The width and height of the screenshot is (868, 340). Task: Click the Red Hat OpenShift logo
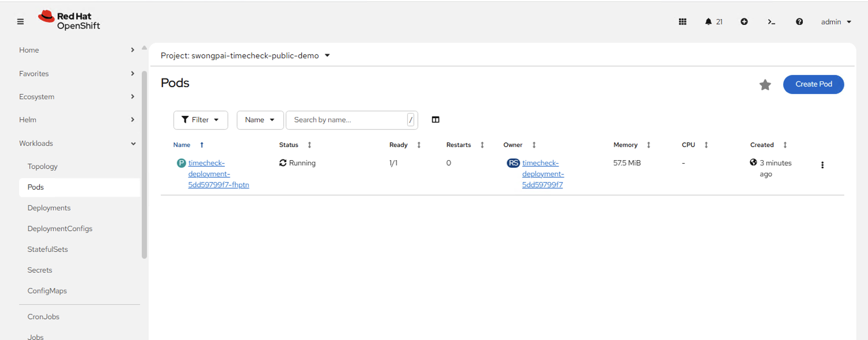point(69,20)
